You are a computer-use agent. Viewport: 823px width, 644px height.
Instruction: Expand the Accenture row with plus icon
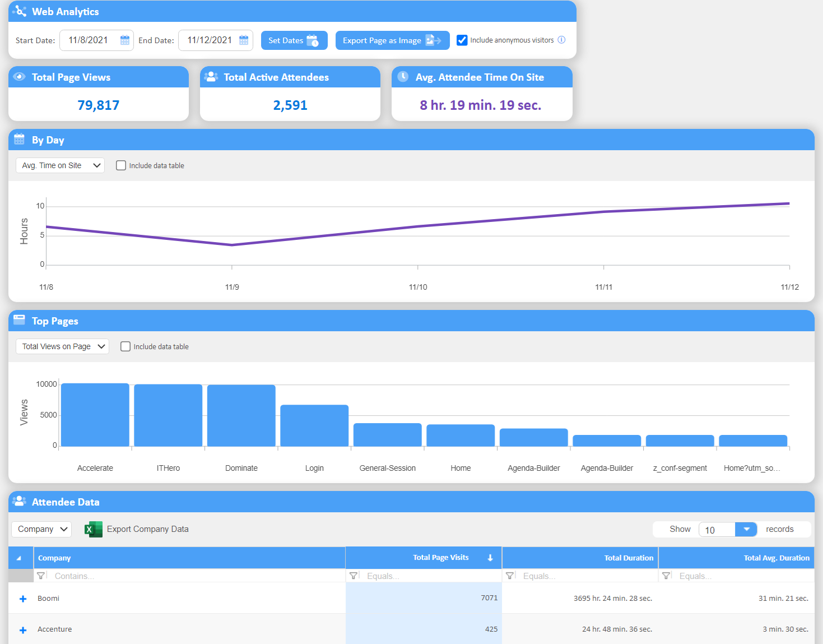coord(23,630)
